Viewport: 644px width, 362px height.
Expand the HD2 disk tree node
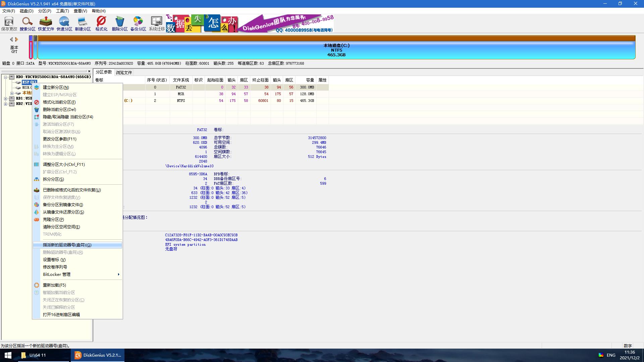pos(6,104)
